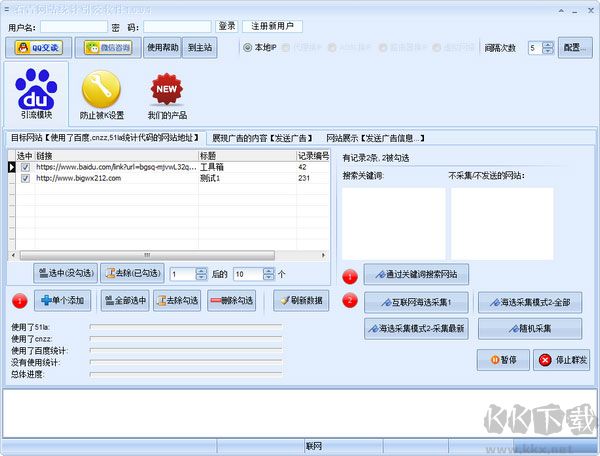Click the 登录 button

tap(227, 26)
